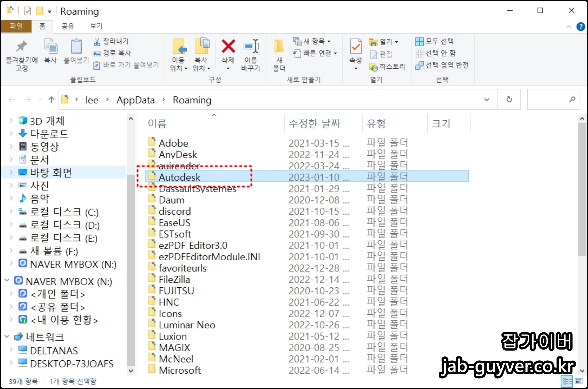Image resolution: width=588 pixels, height=389 pixels.
Task: Collapse the ribbon with the chevron
Action: (x=569, y=27)
